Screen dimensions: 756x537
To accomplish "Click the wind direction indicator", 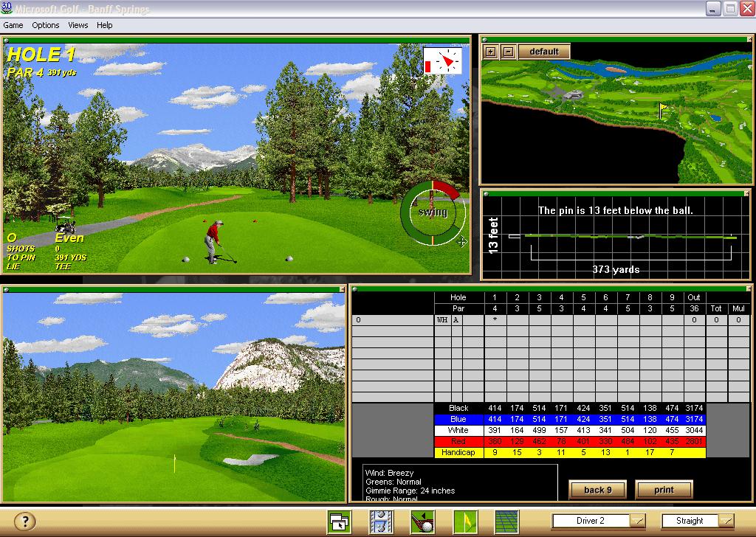I will click(x=443, y=60).
